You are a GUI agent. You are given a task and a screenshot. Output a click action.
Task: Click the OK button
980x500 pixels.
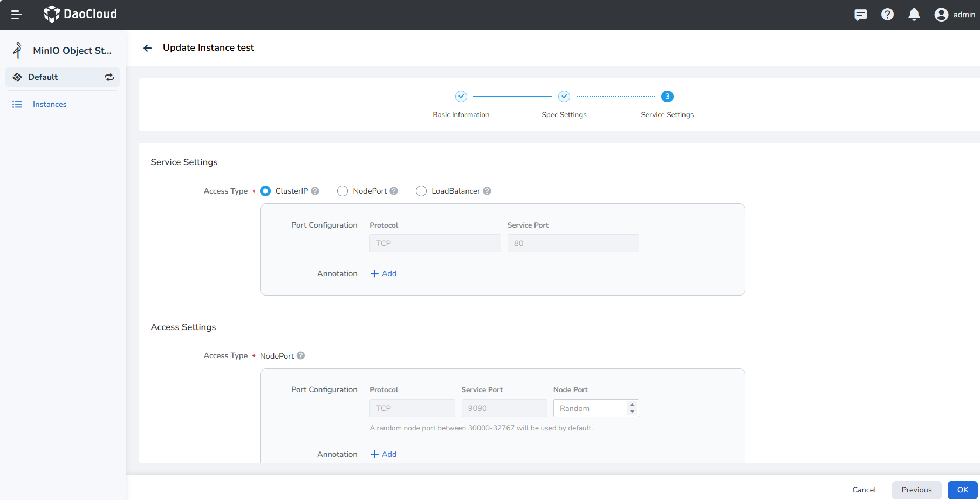click(962, 490)
